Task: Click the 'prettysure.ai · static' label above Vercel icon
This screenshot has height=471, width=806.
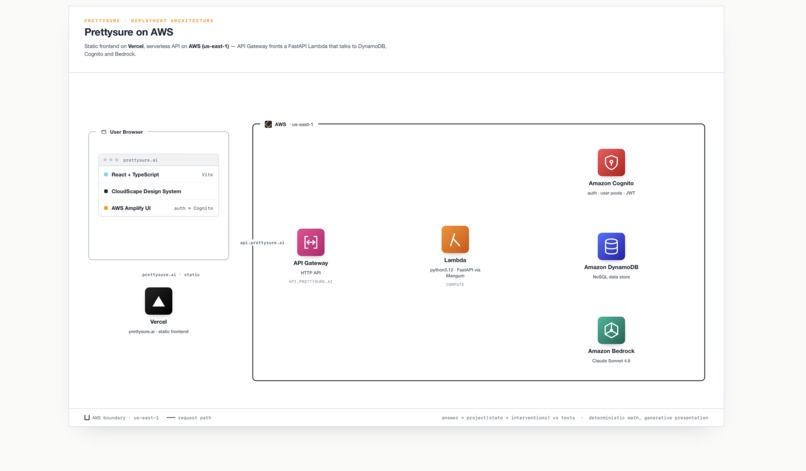Action: [x=171, y=275]
